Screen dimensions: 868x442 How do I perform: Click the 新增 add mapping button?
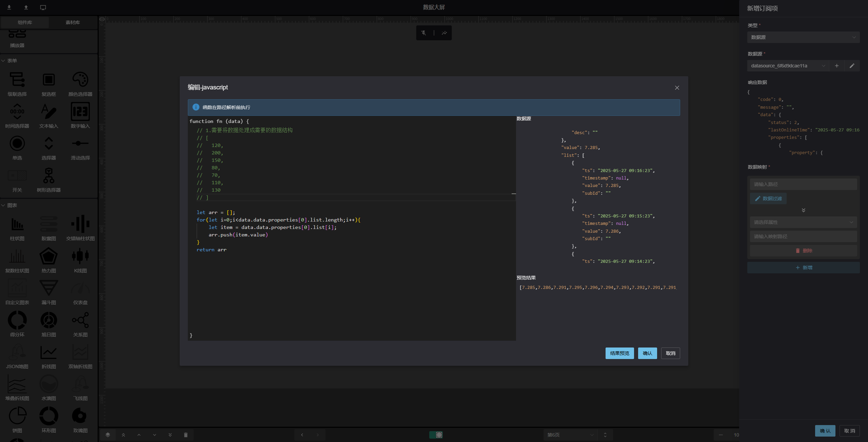tap(803, 268)
